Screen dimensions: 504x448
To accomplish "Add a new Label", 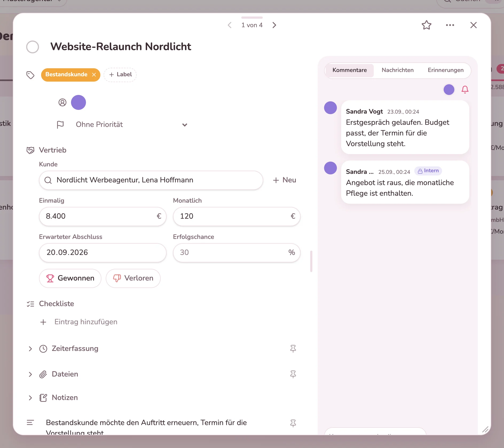I will click(120, 75).
